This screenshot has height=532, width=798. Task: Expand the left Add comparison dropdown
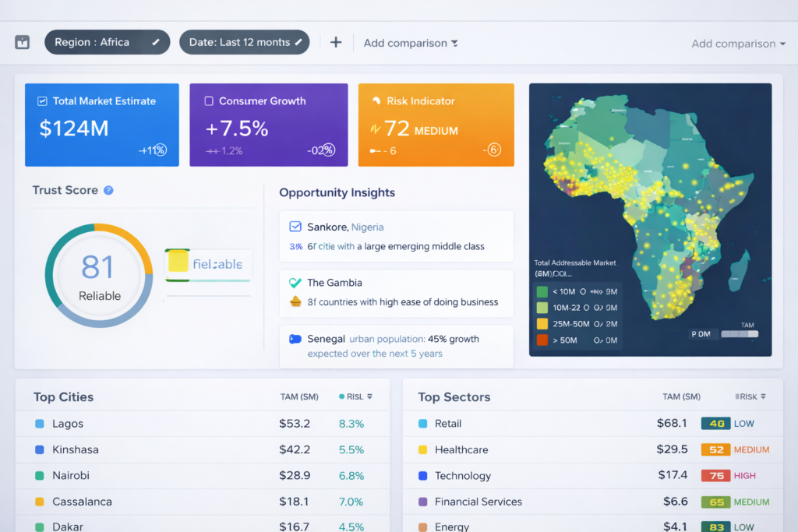pos(411,43)
